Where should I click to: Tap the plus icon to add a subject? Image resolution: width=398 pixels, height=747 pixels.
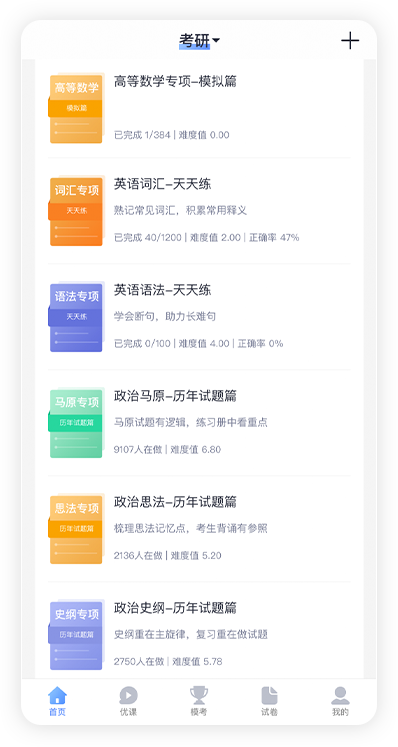tap(350, 41)
